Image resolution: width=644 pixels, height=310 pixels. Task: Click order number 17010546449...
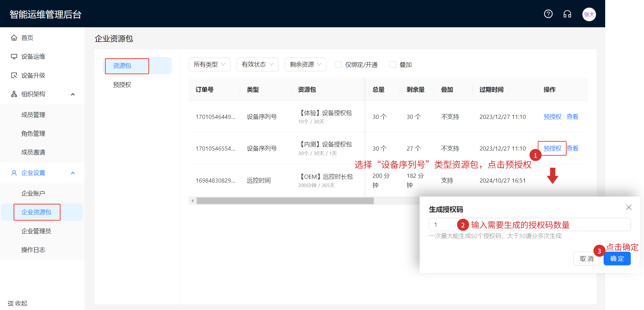click(x=215, y=117)
